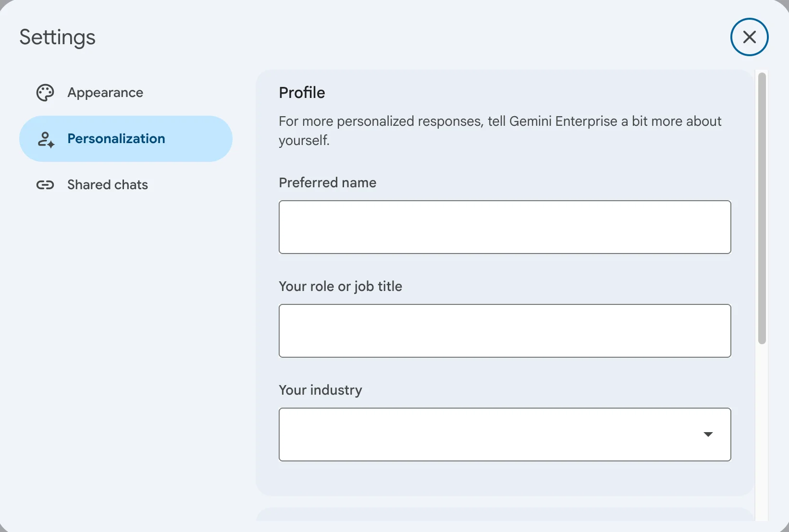This screenshot has height=532, width=789.
Task: Click the Preferred name label
Action: [327, 182]
